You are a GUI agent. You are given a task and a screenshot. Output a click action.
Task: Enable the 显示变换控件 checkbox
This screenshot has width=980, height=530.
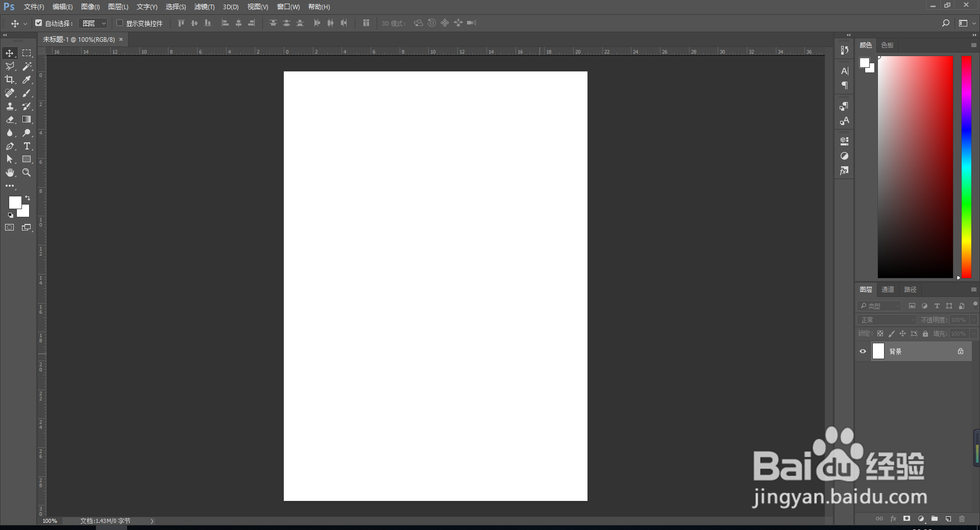pyautogui.click(x=119, y=23)
